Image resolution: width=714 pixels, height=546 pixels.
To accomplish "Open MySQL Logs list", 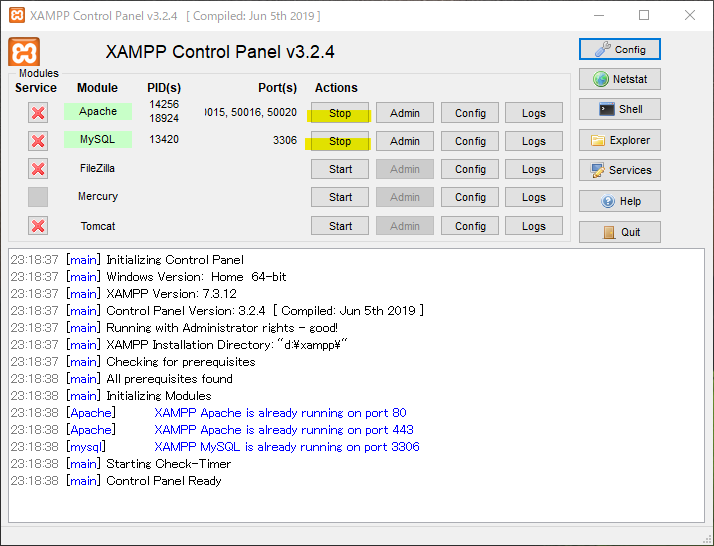I will tap(534, 141).
